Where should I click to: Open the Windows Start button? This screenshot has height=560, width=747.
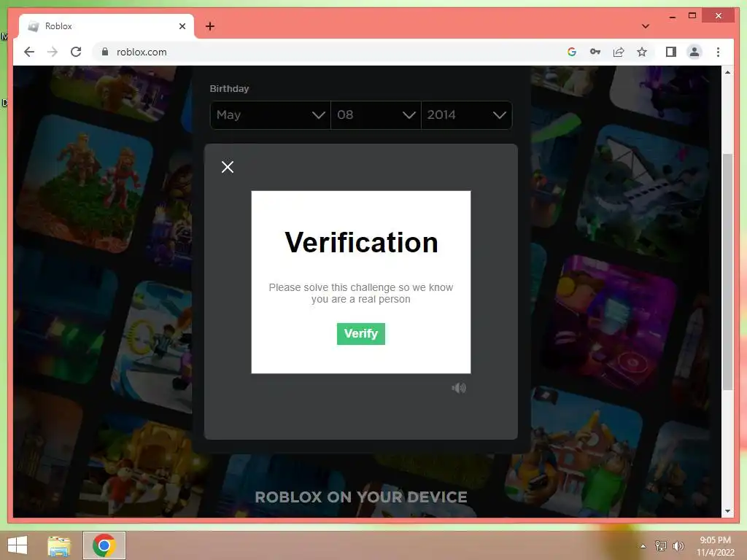(18, 545)
